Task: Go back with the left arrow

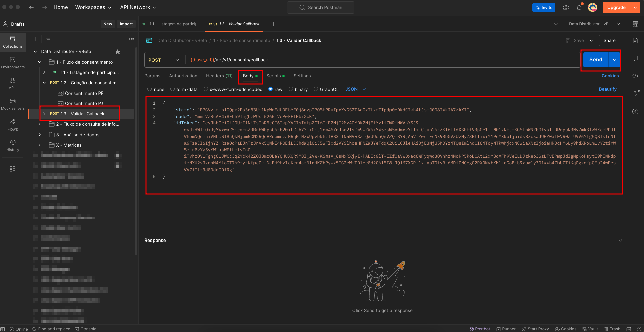Action: [x=31, y=7]
